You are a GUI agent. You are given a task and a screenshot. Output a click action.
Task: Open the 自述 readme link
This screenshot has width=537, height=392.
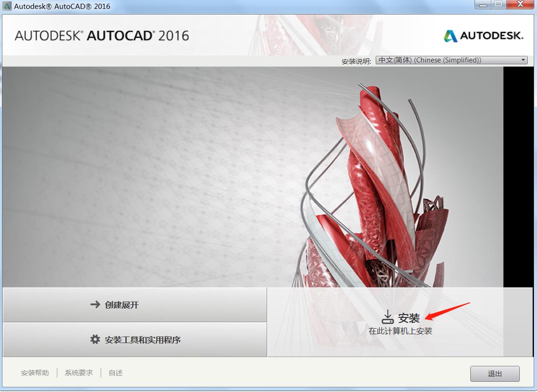pyautogui.click(x=116, y=373)
